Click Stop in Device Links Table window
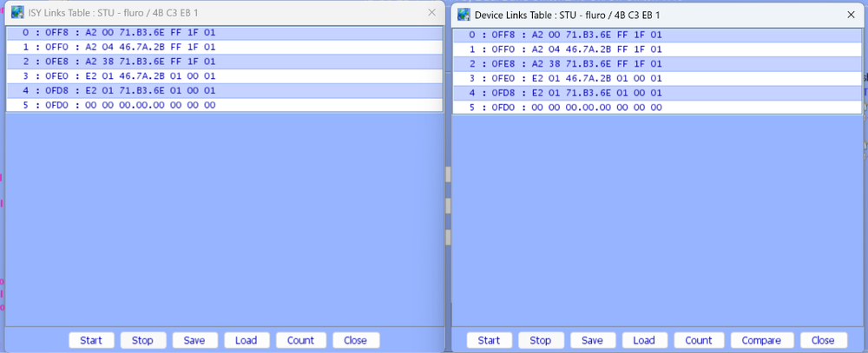Image resolution: width=868 pixels, height=353 pixels. click(x=540, y=340)
